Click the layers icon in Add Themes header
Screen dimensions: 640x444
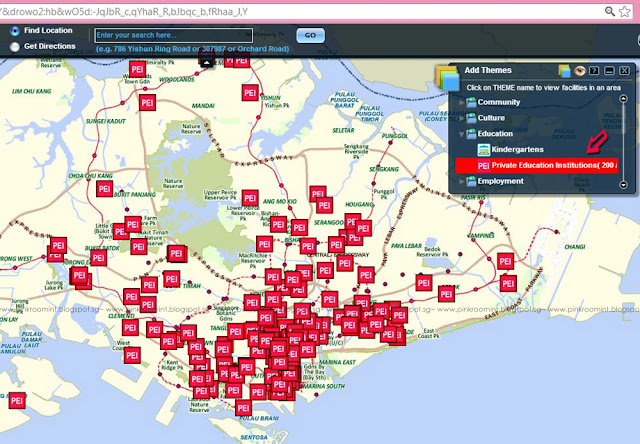click(x=564, y=71)
